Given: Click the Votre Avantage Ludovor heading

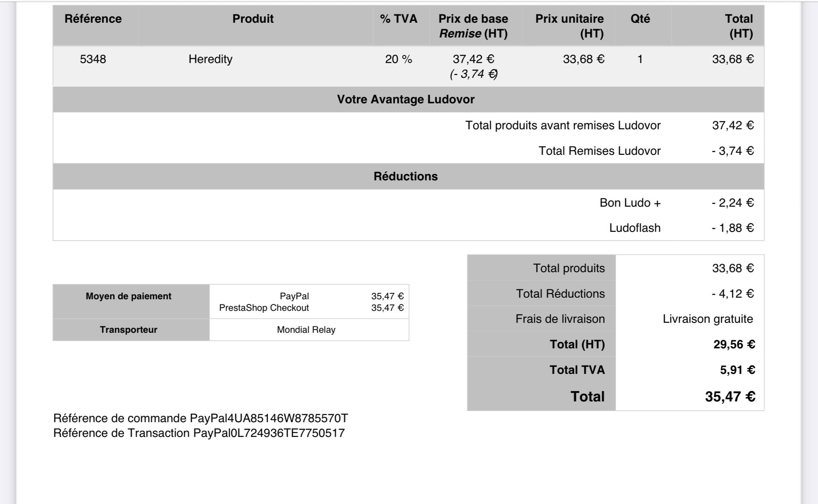Looking at the screenshot, I should 406,99.
